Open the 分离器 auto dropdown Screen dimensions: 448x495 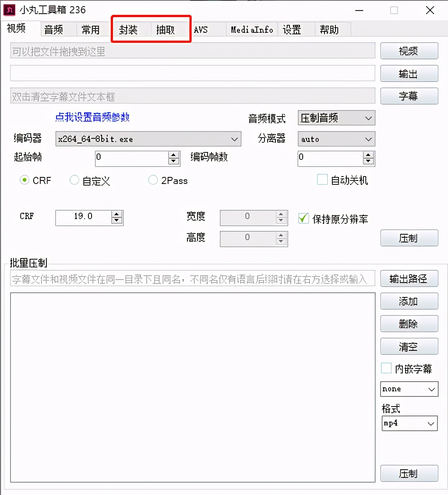pos(368,139)
